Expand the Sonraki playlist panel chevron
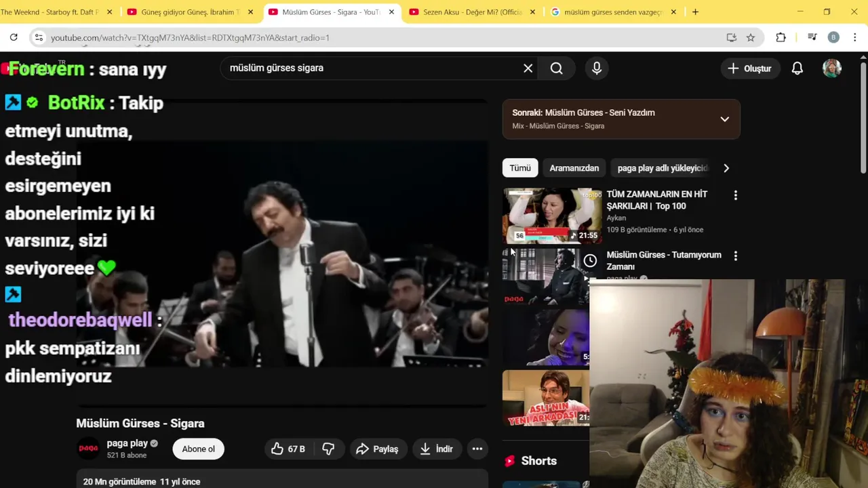The width and height of the screenshot is (868, 488). pos(724,119)
